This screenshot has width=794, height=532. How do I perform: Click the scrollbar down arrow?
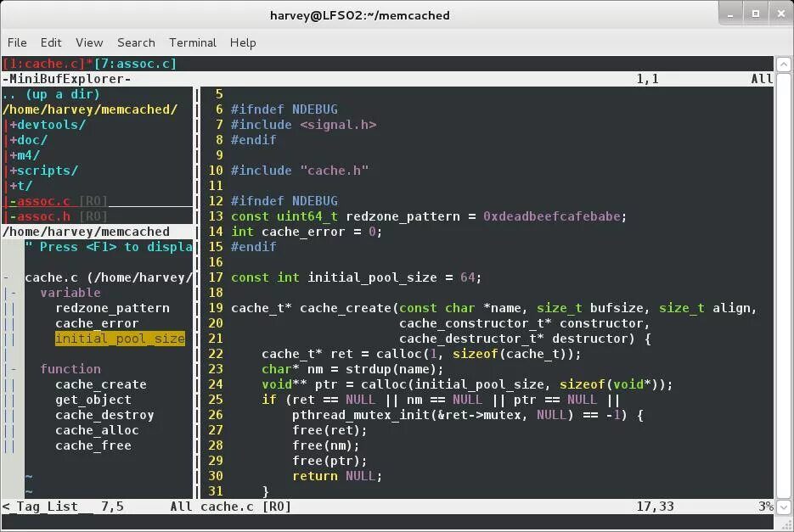(783, 507)
